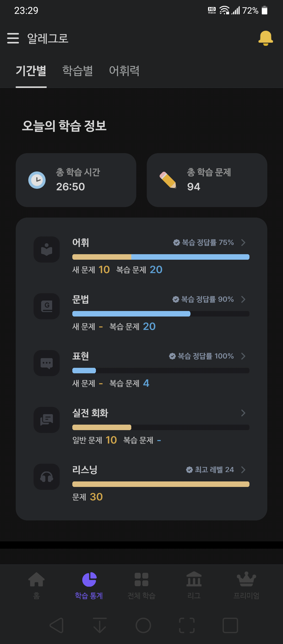Expand 문법 details via chevron
This screenshot has width=283, height=644.
(243, 299)
